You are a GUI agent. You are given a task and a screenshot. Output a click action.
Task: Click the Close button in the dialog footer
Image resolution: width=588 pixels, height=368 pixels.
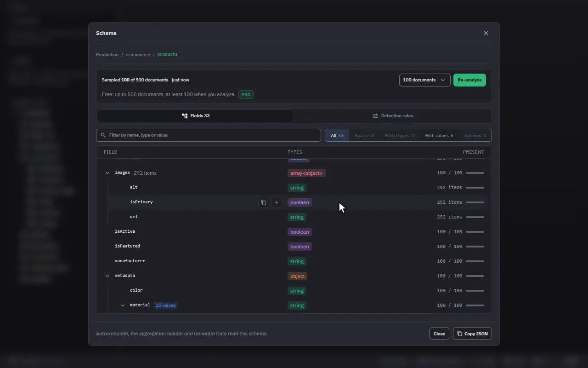(x=439, y=334)
